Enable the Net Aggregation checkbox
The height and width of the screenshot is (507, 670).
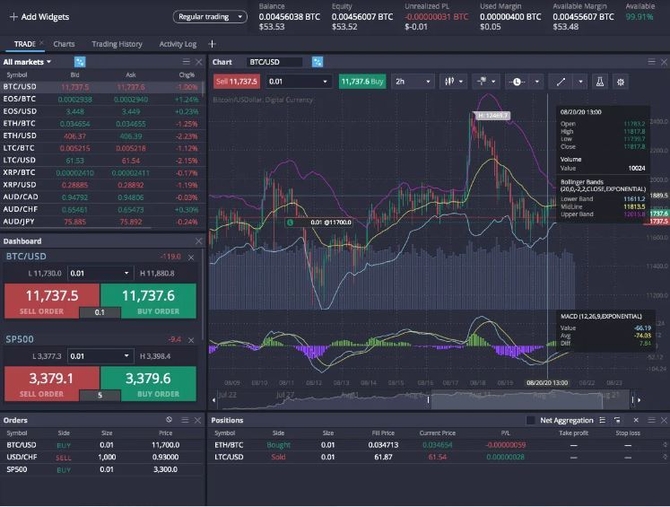tap(531, 420)
